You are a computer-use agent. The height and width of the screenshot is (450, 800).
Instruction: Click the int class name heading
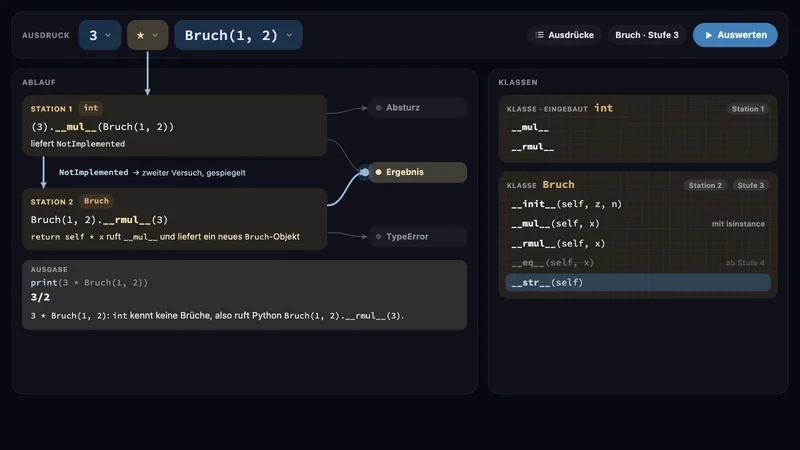[604, 108]
